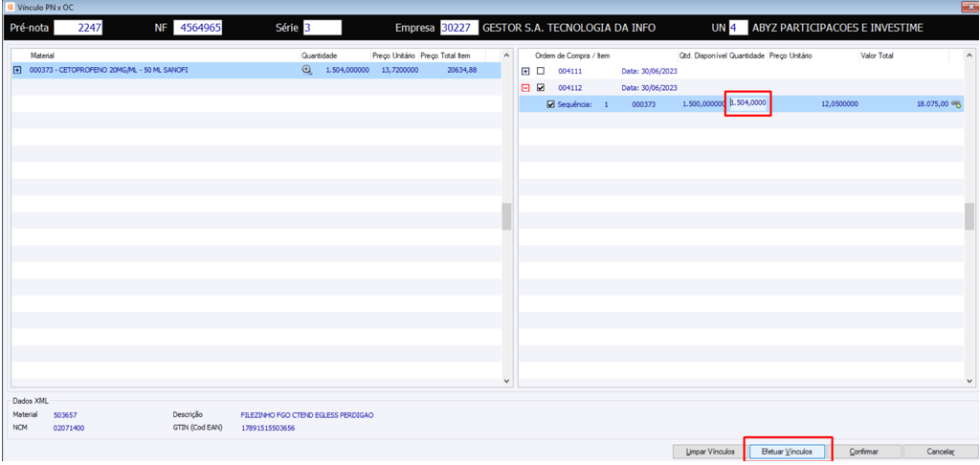
Task: Click item code 000373 in the Sequência row
Action: (x=644, y=105)
